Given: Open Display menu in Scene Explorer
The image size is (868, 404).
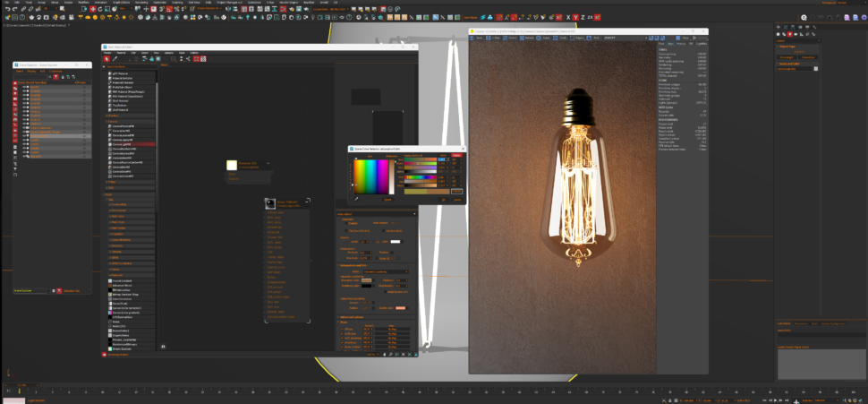Looking at the screenshot, I should (x=31, y=71).
